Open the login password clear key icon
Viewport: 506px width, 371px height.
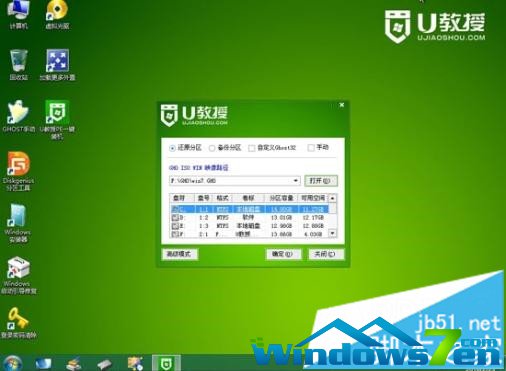click(18, 323)
